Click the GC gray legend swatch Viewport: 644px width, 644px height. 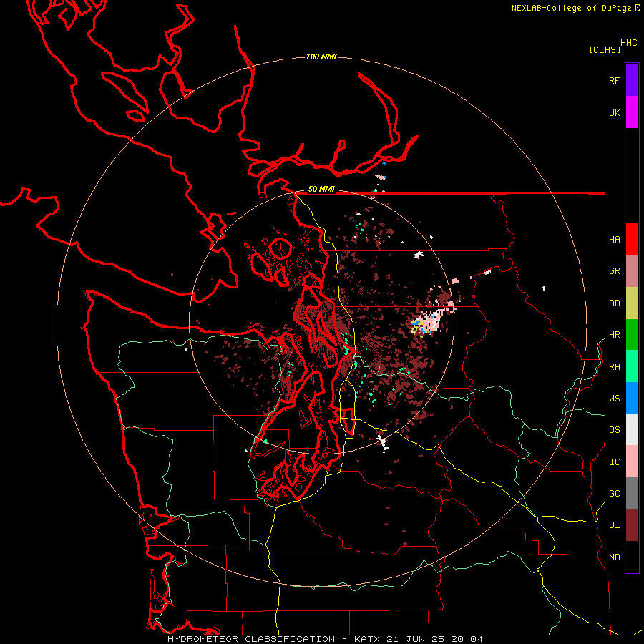(632, 493)
